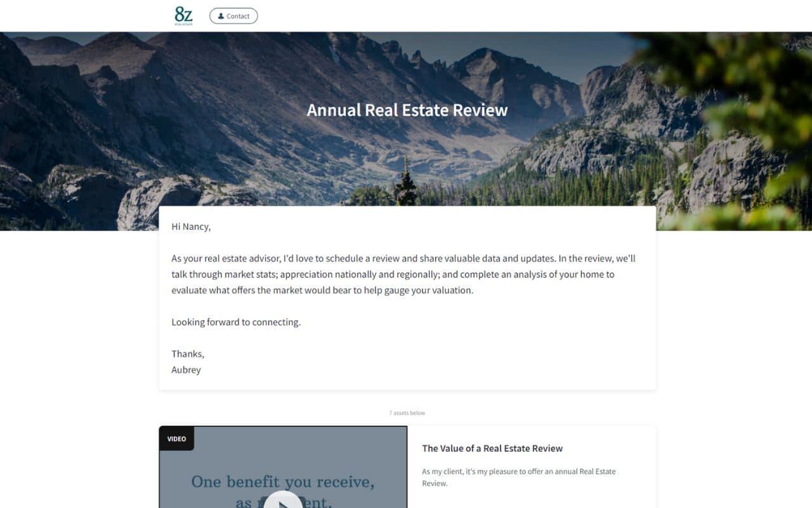
Task: Open the video thumbnail preview
Action: (283, 467)
